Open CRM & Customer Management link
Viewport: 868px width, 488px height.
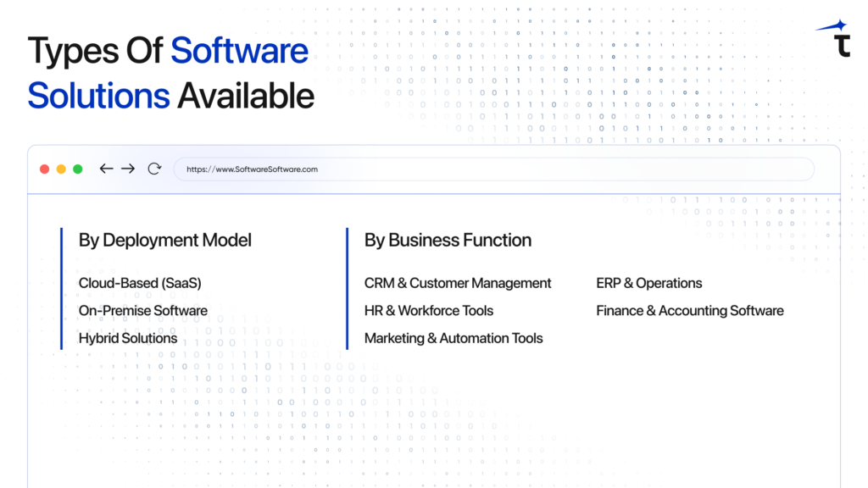pyautogui.click(x=458, y=283)
